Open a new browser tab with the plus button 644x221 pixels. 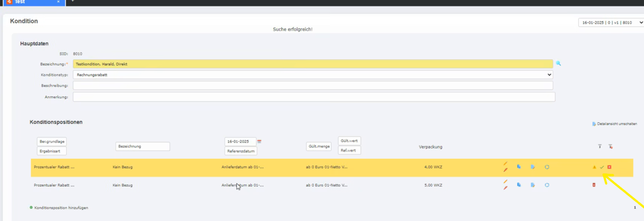point(72,2)
